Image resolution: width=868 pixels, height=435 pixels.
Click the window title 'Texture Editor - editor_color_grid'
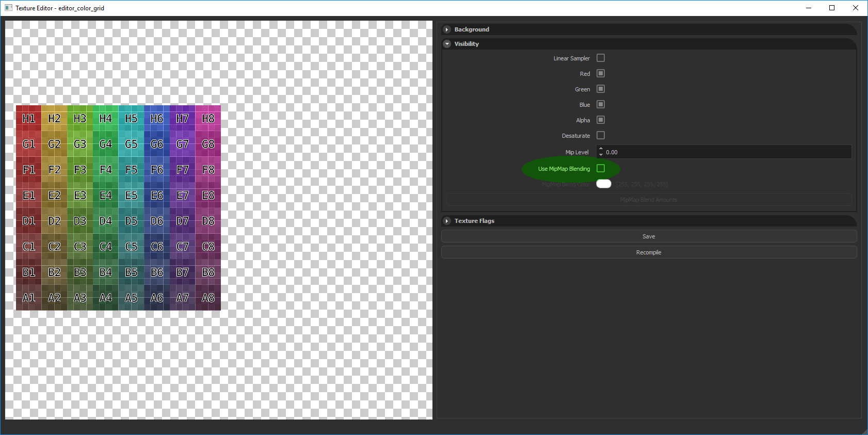60,8
